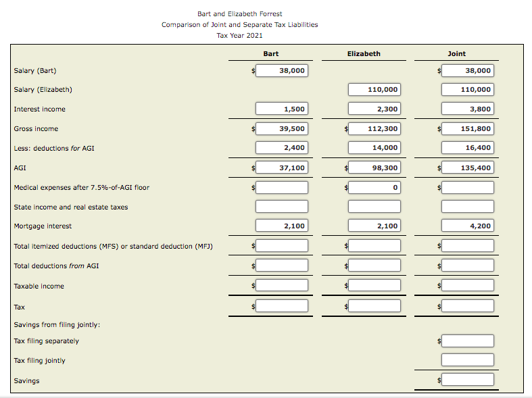The image size is (532, 398).
Task: Select Joint Salary (Elizabeth) field
Action: click(x=468, y=89)
